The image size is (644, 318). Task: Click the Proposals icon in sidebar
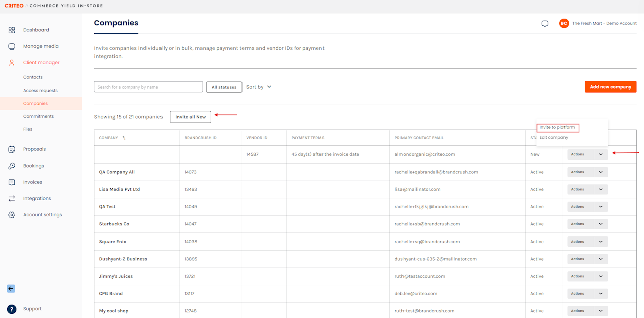coord(12,149)
